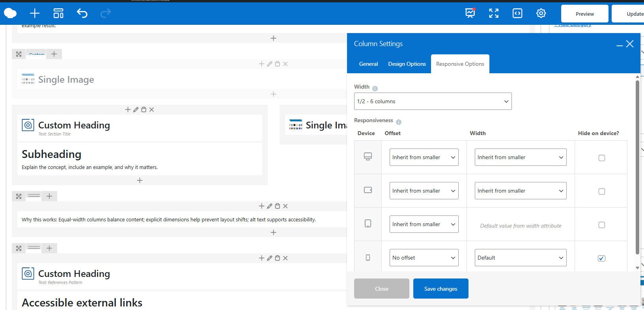Click the Add Element plus icon in top toolbar
The image size is (644, 310).
[x=35, y=13]
